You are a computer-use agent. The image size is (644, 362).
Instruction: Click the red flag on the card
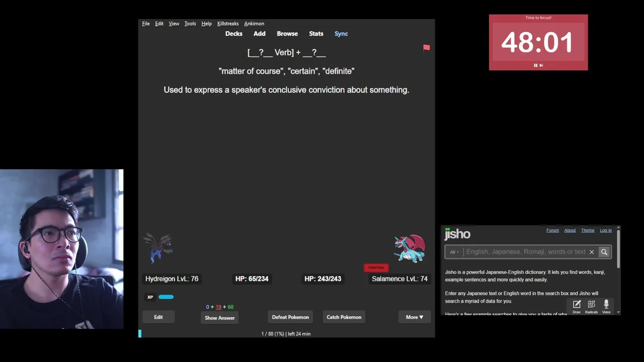point(427,48)
